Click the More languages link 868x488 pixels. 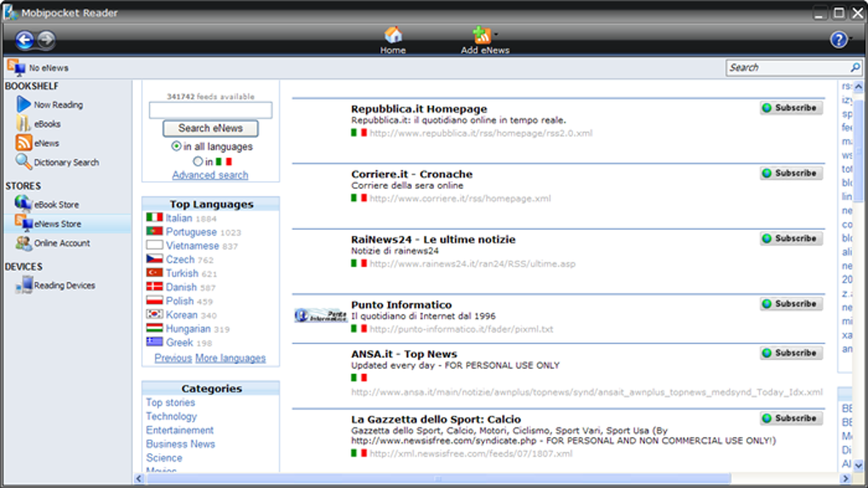[231, 359]
